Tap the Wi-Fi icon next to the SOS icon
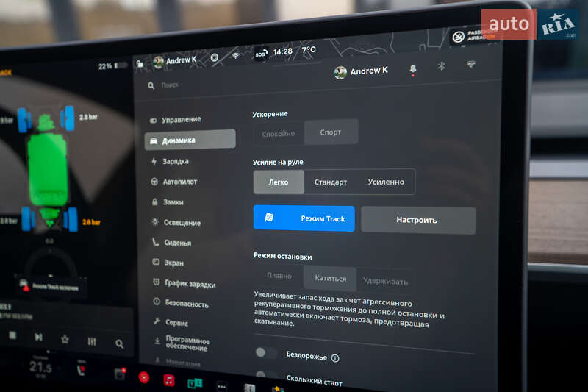This screenshot has width=588, height=392. click(x=235, y=55)
